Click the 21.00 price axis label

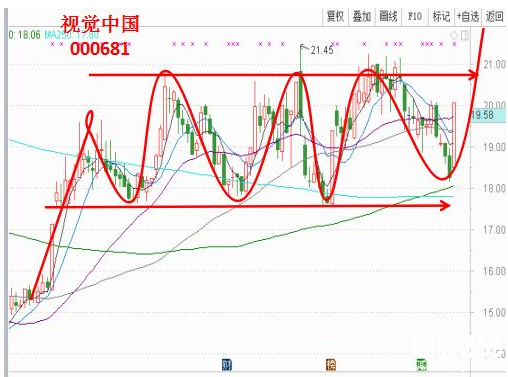(494, 64)
